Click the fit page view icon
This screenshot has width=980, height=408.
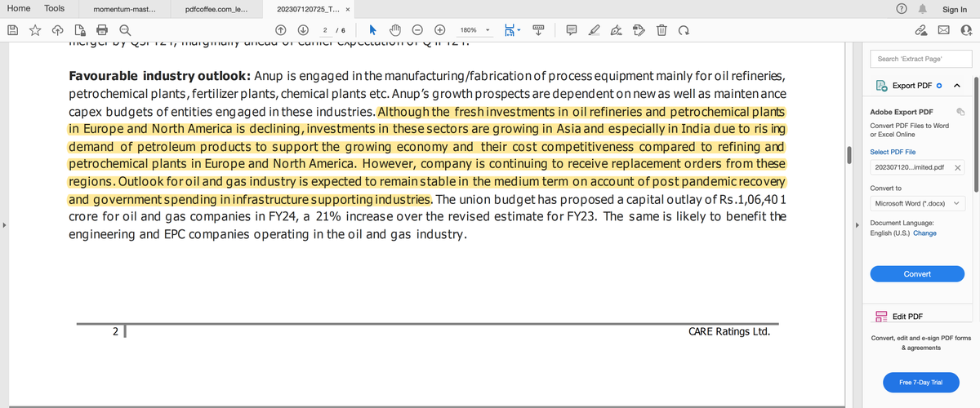pos(510,30)
